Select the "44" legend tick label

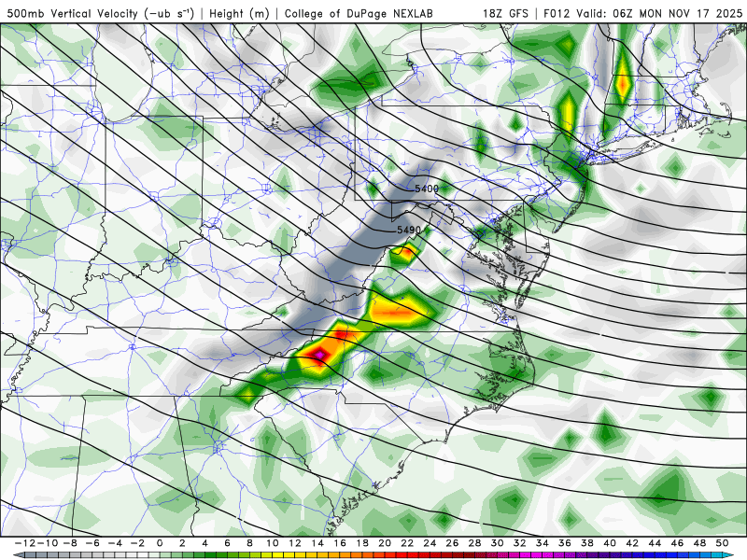(x=655, y=543)
